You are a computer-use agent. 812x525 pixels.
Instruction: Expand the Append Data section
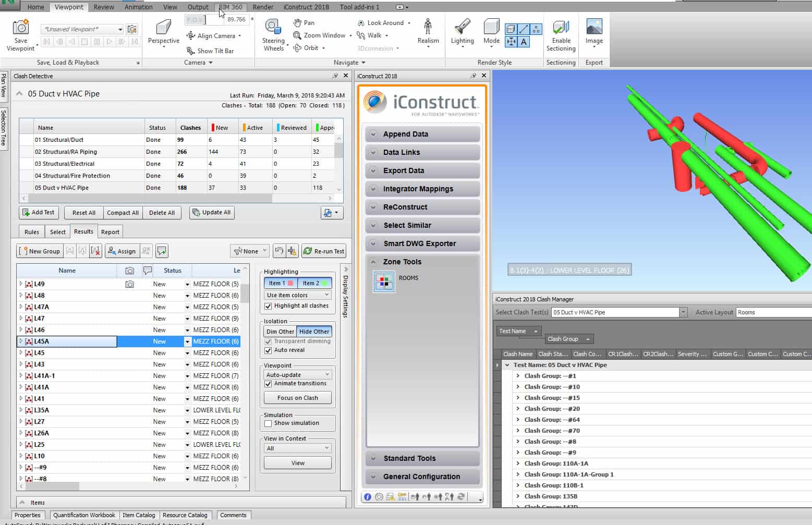coord(422,134)
